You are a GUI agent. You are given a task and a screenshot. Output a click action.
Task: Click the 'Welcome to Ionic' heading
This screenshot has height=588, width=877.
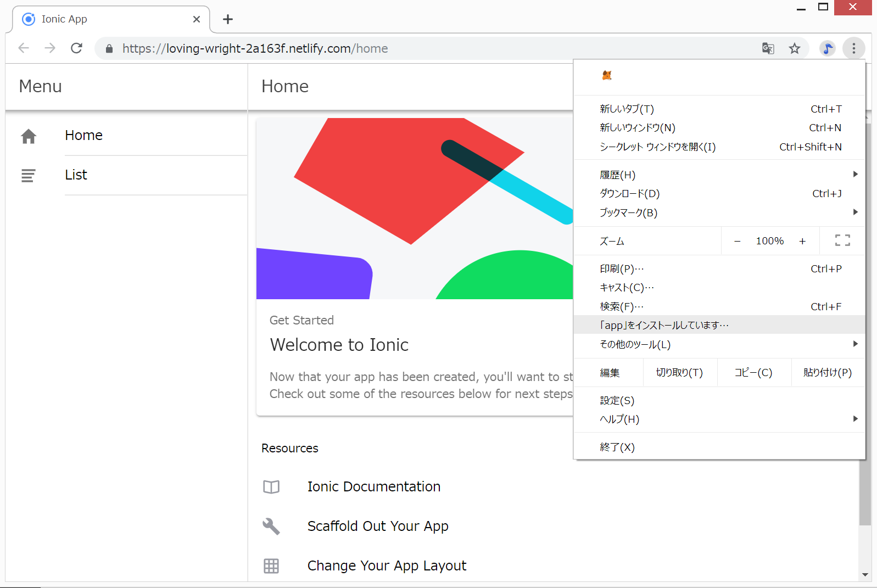coord(339,345)
